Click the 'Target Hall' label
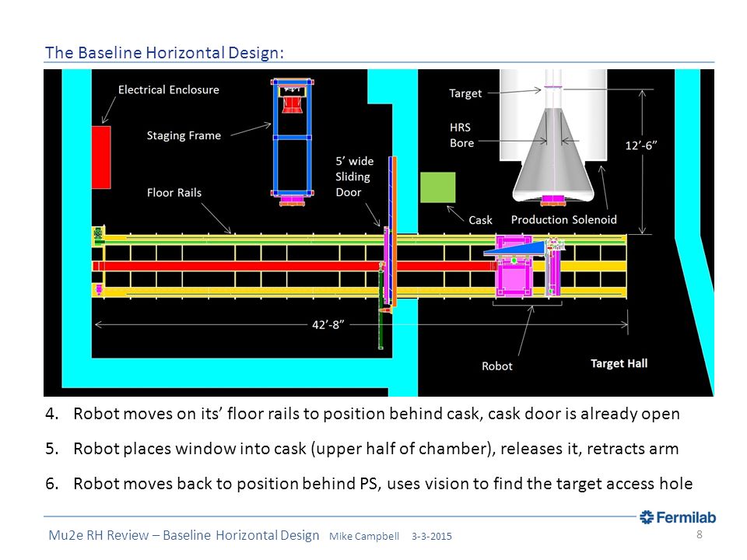747x560 pixels. tap(619, 363)
